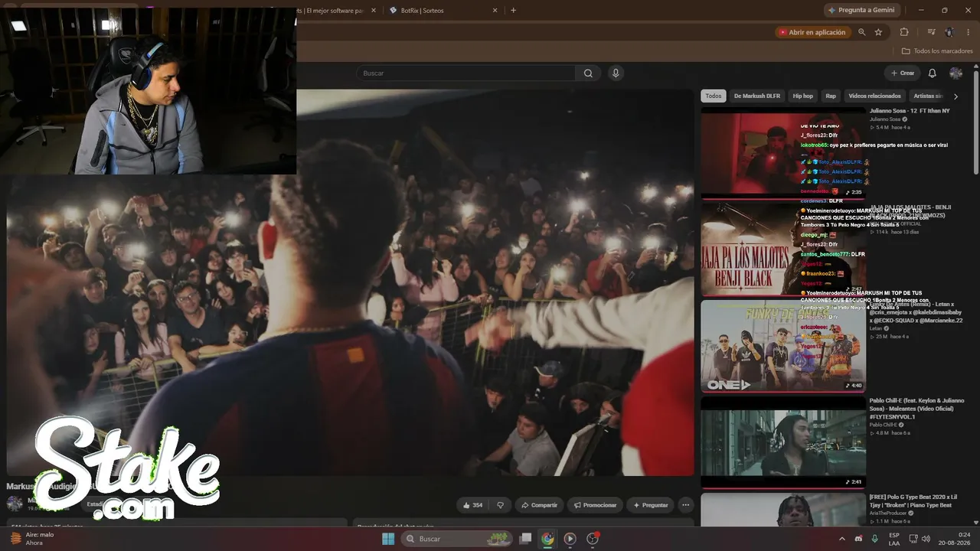This screenshot has height=551, width=980.
Task: Open a new browser tab
Action: [513, 11]
